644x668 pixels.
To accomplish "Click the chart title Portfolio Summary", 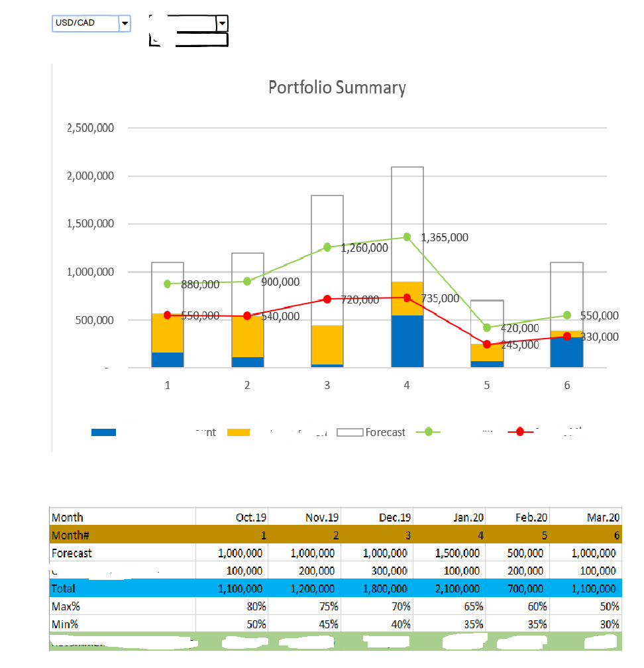I will (x=337, y=87).
